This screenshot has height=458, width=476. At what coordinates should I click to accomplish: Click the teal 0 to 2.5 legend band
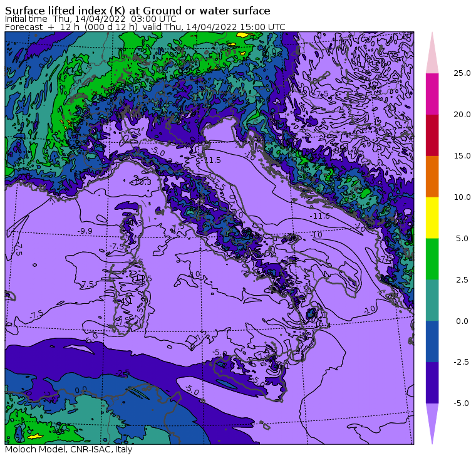pyautogui.click(x=432, y=300)
